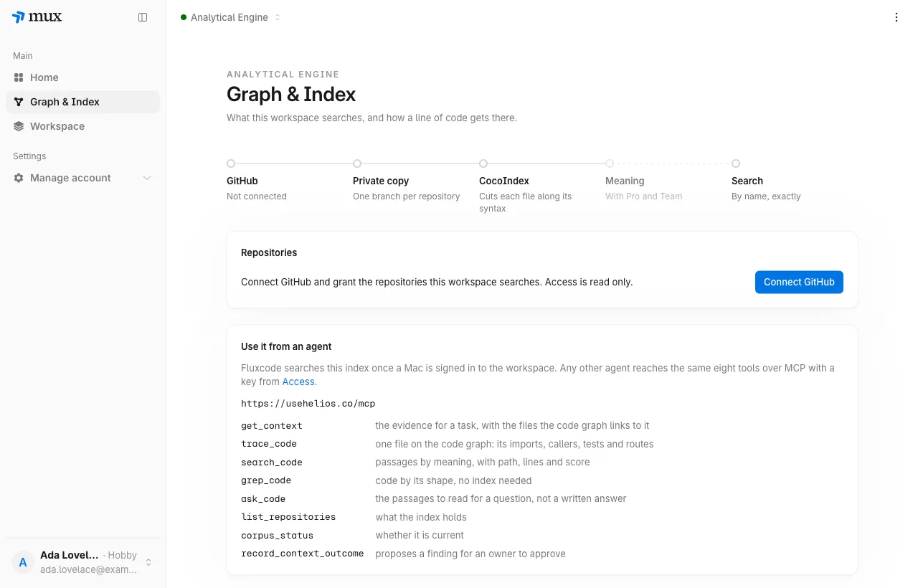Viewport: 918px width, 588px height.
Task: Click 'One branch per repository' text
Action: [x=407, y=196]
